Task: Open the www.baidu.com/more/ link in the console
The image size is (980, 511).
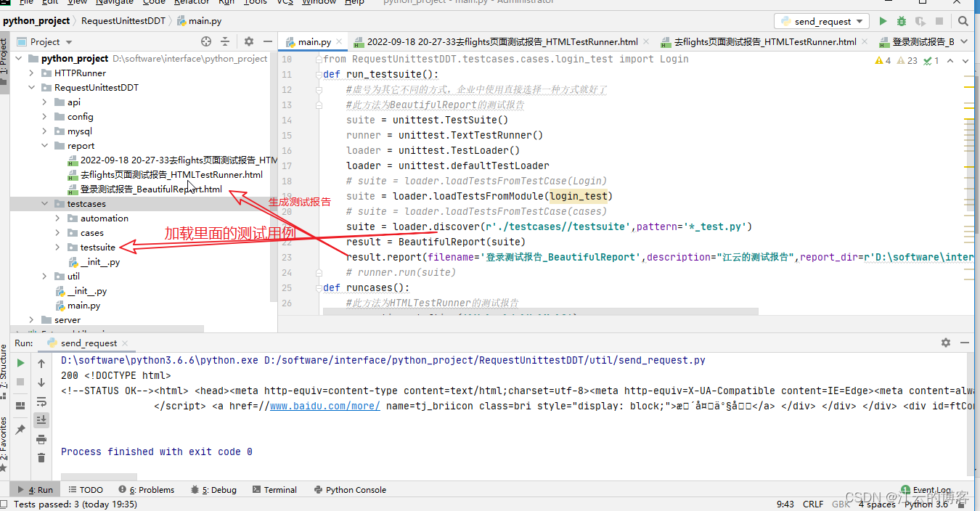Action: pyautogui.click(x=324, y=406)
